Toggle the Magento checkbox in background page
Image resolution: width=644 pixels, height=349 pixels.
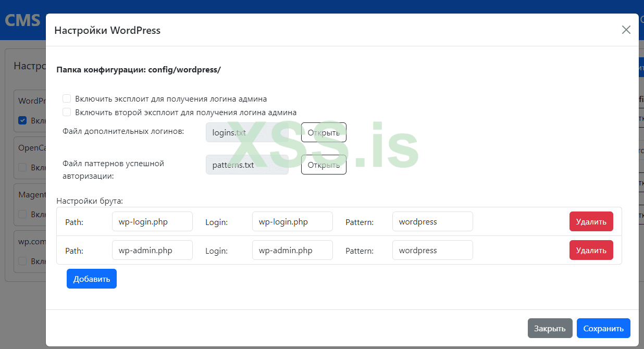click(x=22, y=214)
